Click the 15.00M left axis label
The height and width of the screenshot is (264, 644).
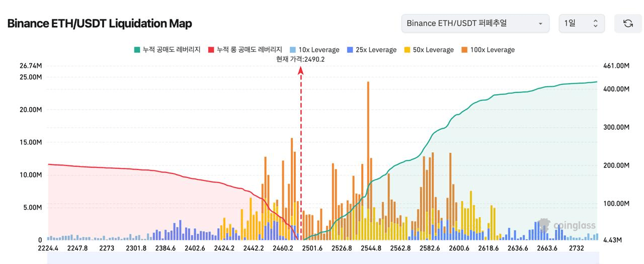[30, 142]
